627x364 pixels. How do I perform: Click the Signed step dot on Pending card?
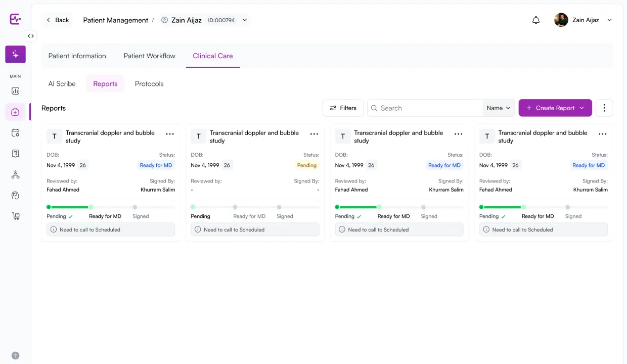(x=279, y=207)
